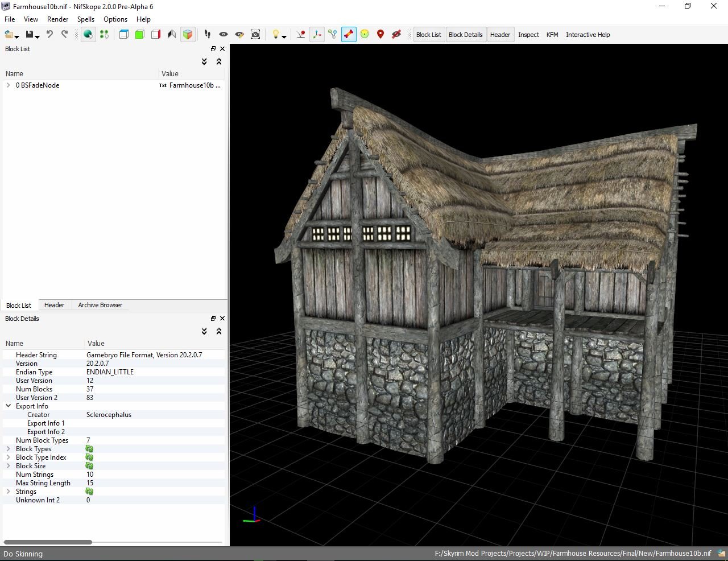Open the lighting dropdown arrow
The width and height of the screenshot is (728, 561).
[284, 37]
